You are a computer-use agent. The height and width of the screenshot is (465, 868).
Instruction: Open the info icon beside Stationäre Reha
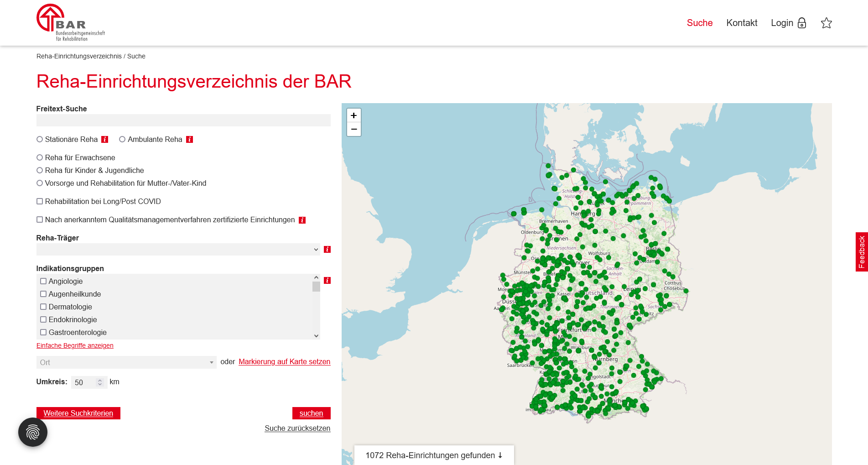[105, 140]
